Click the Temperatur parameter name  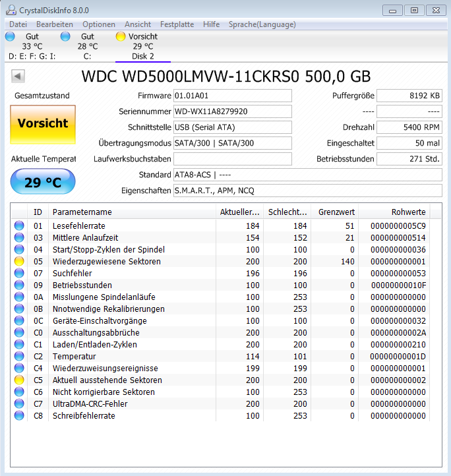(74, 357)
